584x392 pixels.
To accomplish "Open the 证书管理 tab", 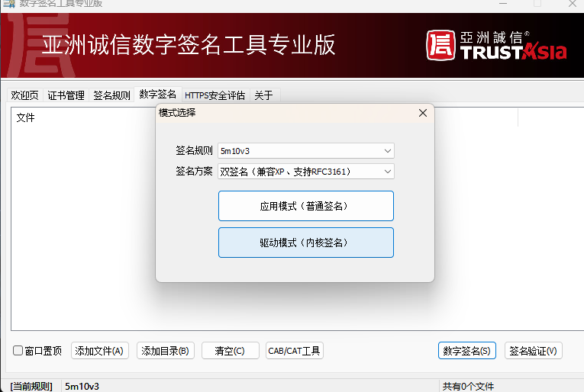I will [66, 95].
